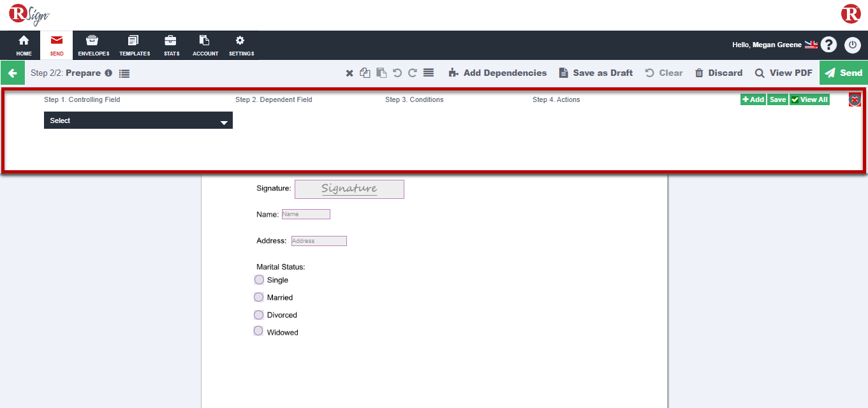Viewport: 868px width, 408px height.
Task: Click the info icon beside Prepare
Action: click(x=108, y=73)
